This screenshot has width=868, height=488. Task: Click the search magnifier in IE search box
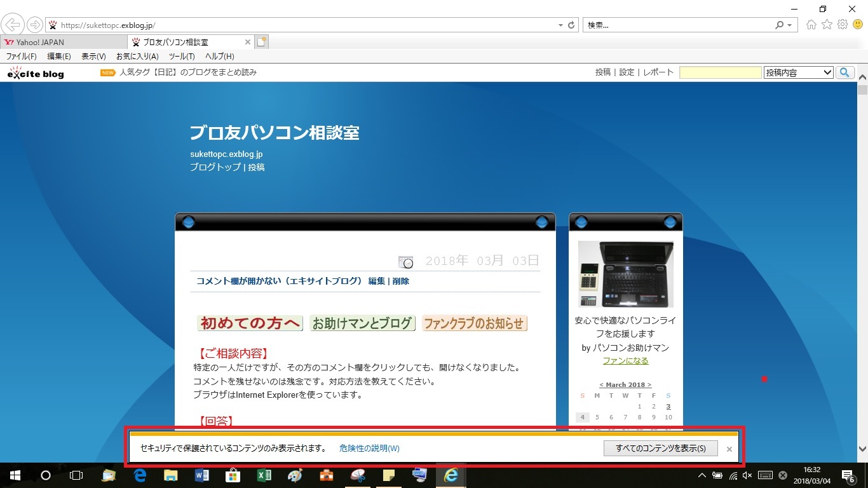tap(780, 25)
